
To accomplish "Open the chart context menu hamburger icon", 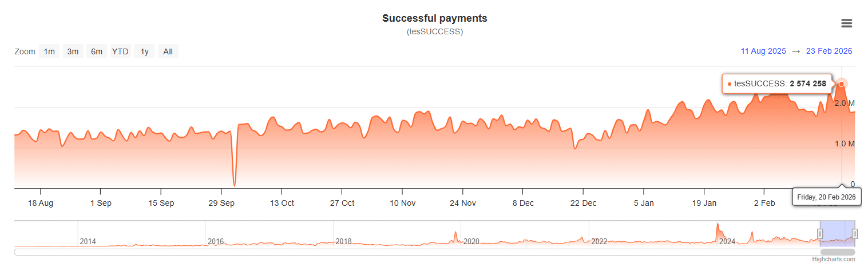I will pyautogui.click(x=847, y=23).
